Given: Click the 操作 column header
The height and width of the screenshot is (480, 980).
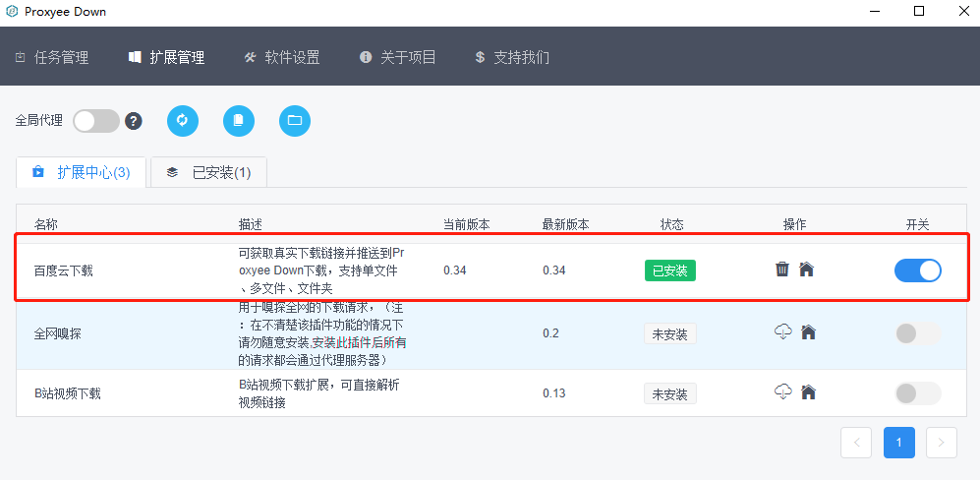Looking at the screenshot, I should (795, 224).
